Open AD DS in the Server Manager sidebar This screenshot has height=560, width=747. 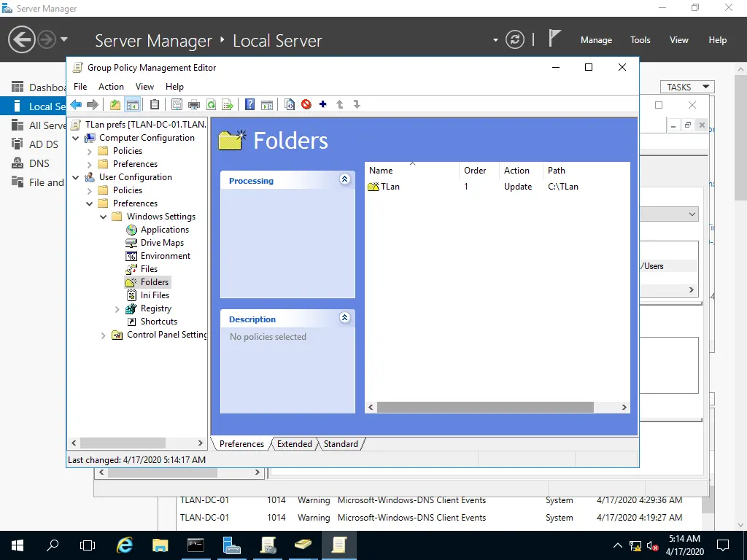coord(43,144)
